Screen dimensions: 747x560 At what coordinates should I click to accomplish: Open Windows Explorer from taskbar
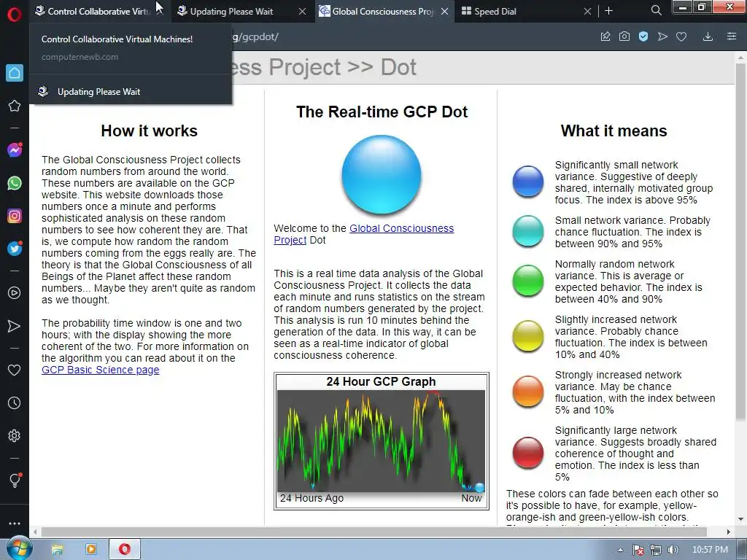pos(57,550)
